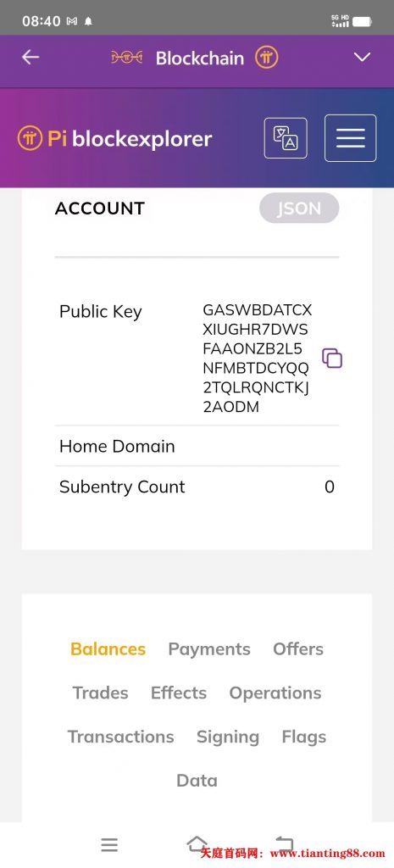View the Trades tab
The image size is (394, 868).
(x=100, y=693)
